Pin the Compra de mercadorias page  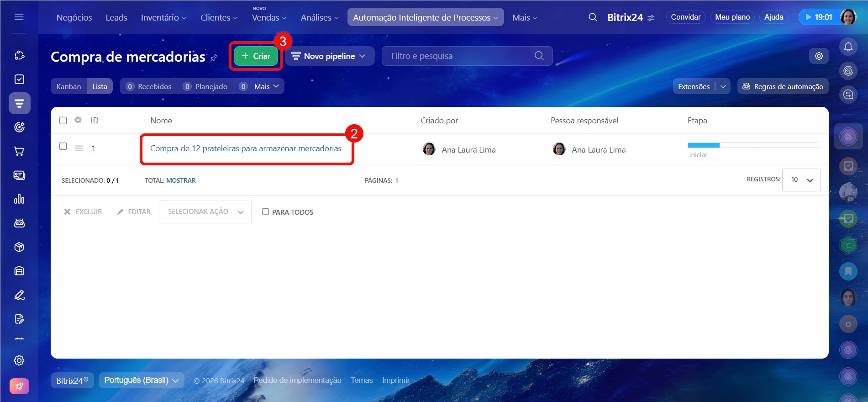[214, 58]
